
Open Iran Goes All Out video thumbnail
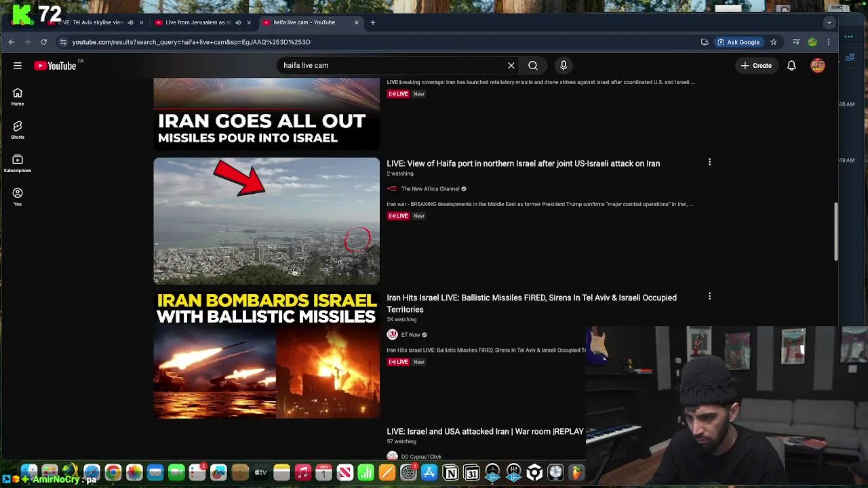click(267, 114)
